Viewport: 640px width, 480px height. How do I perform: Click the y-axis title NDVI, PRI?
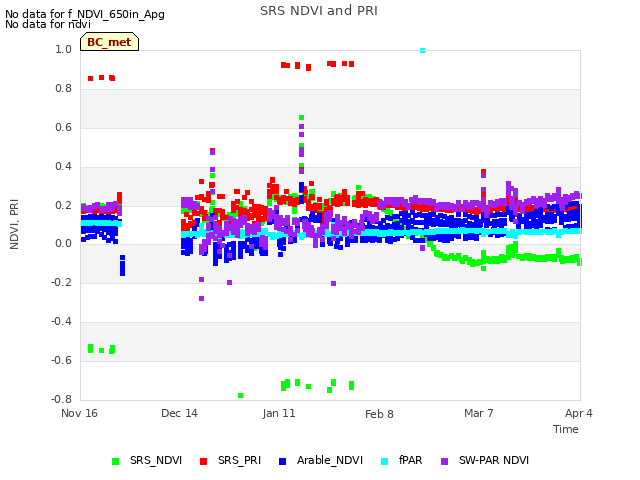[x=14, y=224]
